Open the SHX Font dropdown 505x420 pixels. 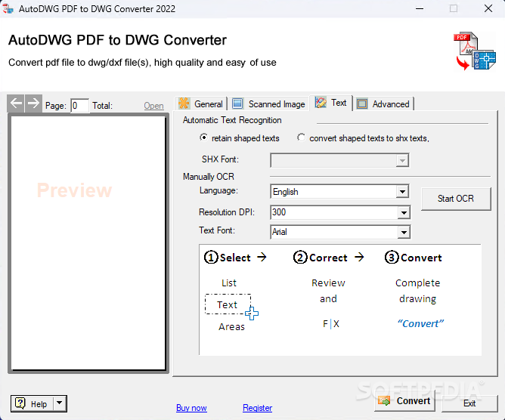point(402,160)
